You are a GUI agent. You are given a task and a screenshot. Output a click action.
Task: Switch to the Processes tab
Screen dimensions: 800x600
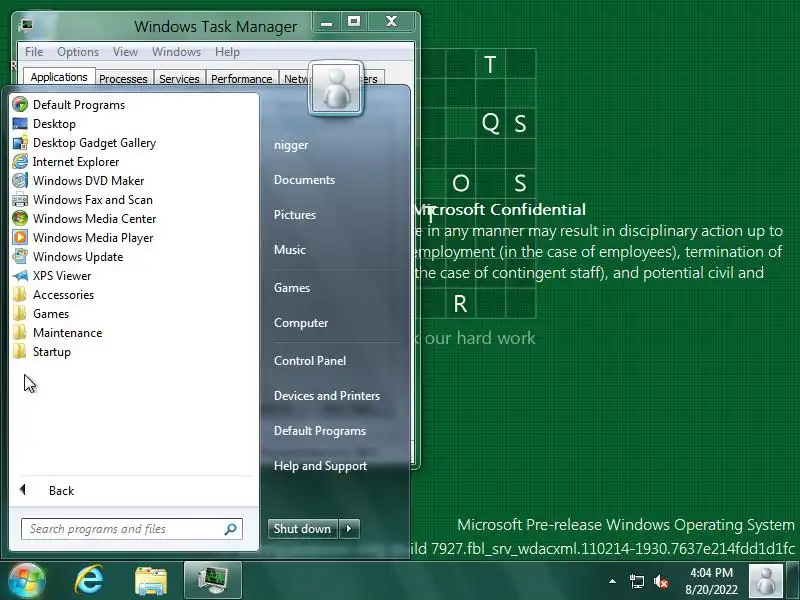(123, 79)
